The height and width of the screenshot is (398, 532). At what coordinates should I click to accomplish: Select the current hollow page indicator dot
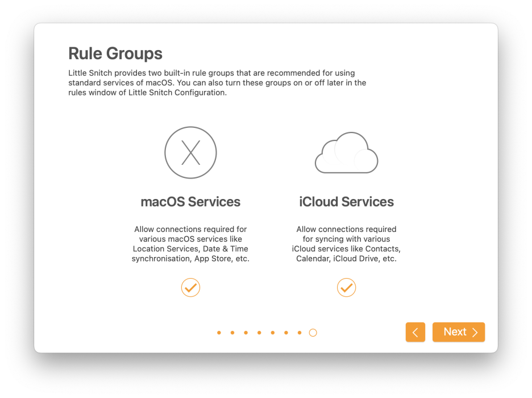[x=313, y=333]
